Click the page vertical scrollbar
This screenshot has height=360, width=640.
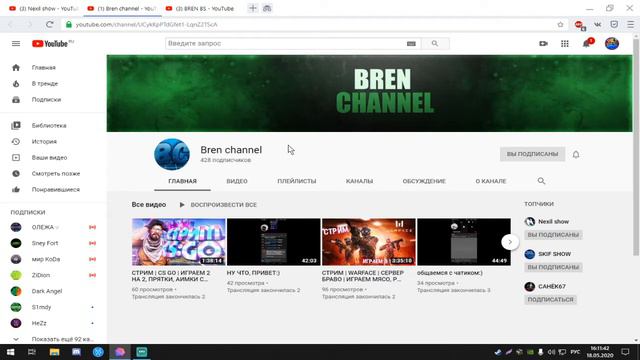636,147
